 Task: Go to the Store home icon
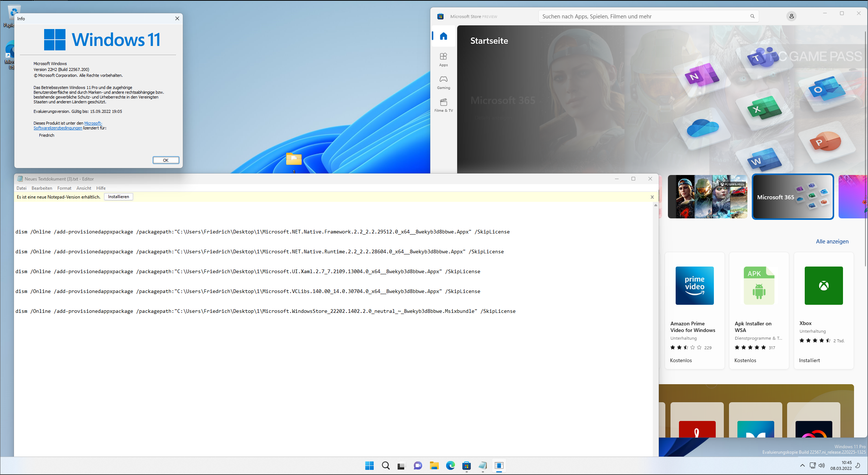click(443, 36)
